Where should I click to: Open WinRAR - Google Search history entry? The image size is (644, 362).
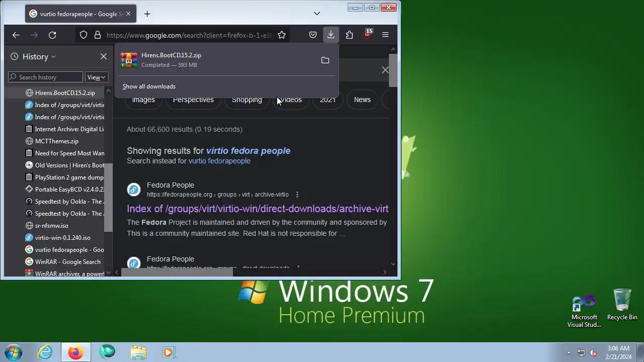[63, 262]
